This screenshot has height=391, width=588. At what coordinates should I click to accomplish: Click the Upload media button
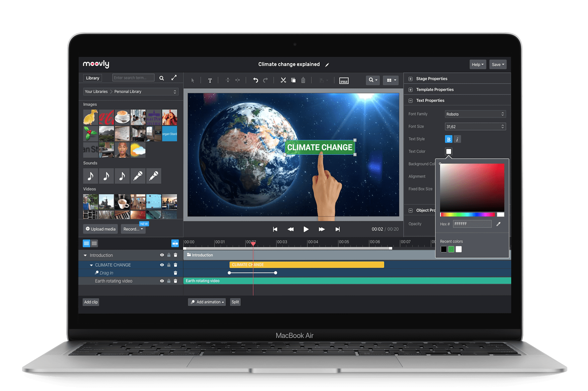click(101, 229)
